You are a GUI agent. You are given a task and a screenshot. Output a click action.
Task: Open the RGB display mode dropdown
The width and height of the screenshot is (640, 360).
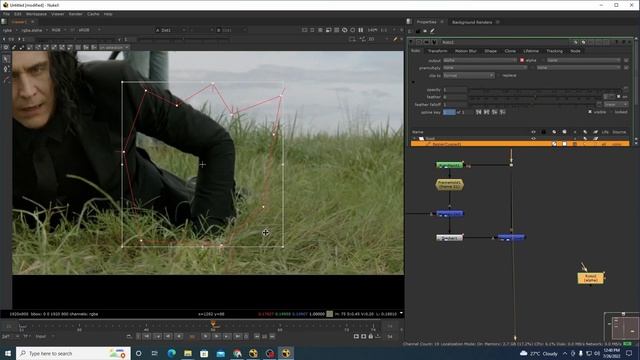tap(58, 30)
